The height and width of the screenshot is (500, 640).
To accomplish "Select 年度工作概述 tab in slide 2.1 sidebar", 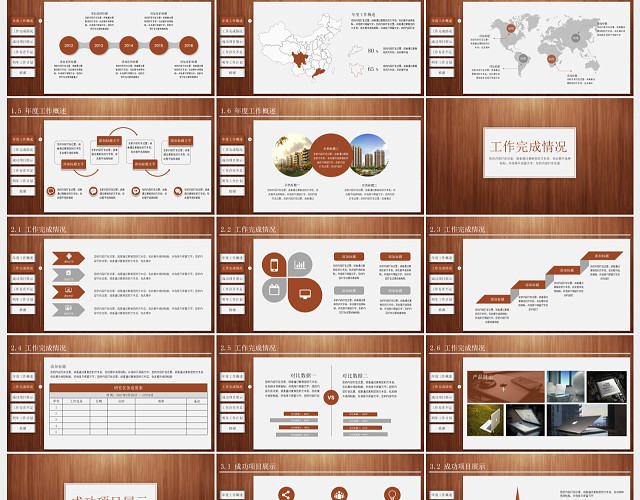I will [23, 258].
